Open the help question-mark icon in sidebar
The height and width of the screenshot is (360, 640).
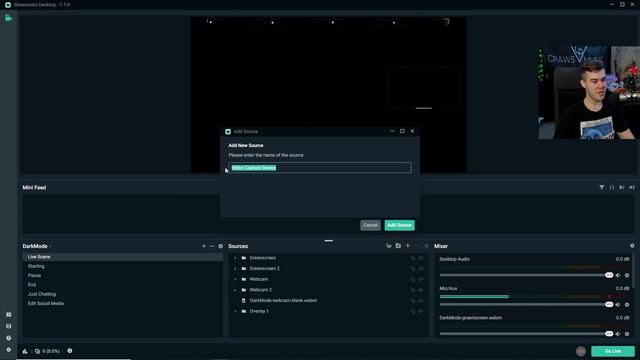(9, 338)
